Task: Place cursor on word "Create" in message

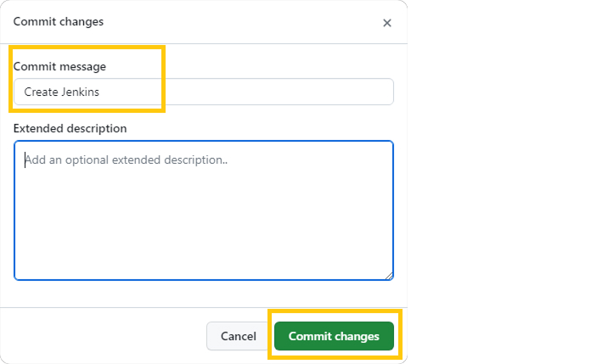Action: click(x=41, y=92)
